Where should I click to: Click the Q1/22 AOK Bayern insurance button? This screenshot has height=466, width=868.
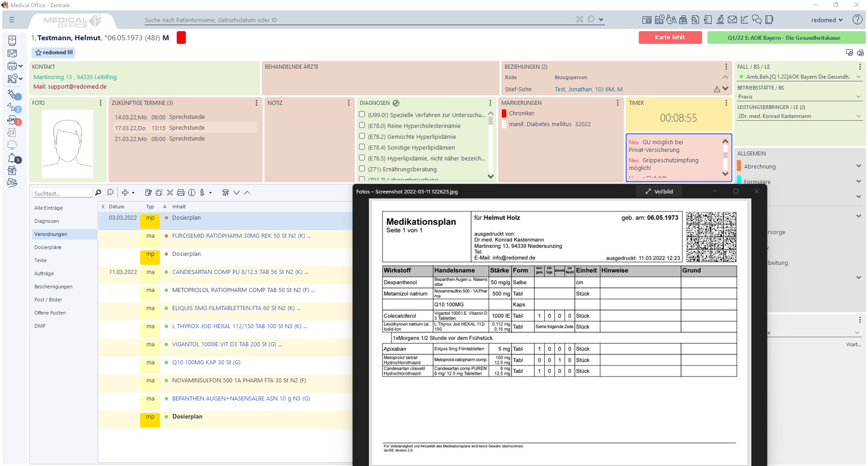tap(786, 38)
